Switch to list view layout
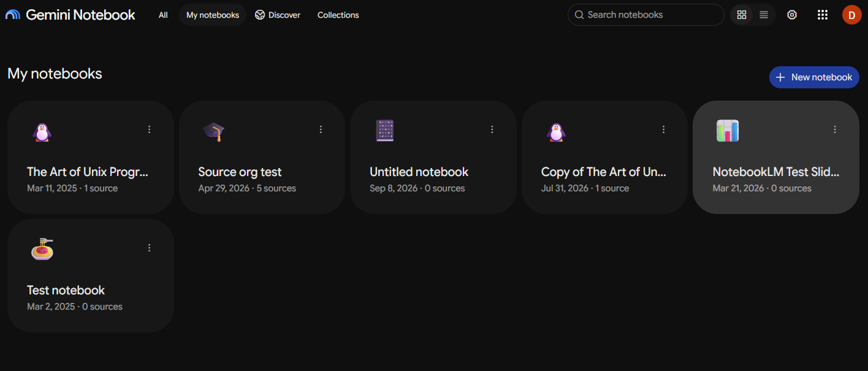 (x=764, y=15)
